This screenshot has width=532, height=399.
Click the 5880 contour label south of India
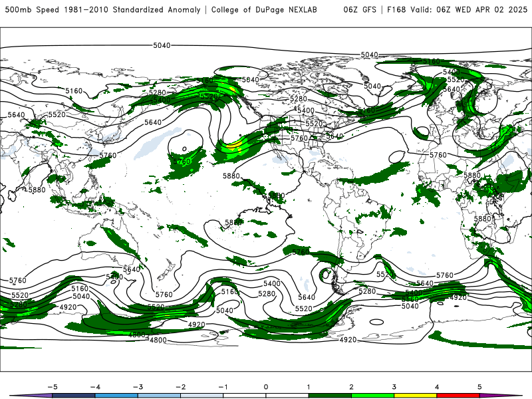(37, 190)
